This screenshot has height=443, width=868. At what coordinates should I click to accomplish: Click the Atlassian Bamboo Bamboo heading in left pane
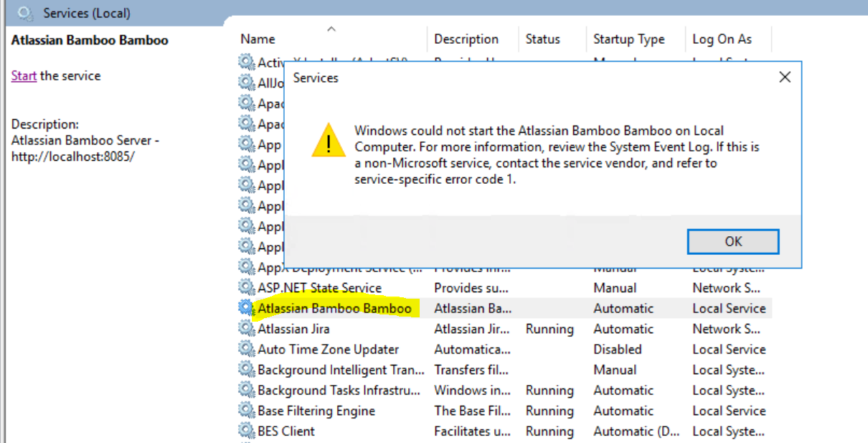point(90,40)
